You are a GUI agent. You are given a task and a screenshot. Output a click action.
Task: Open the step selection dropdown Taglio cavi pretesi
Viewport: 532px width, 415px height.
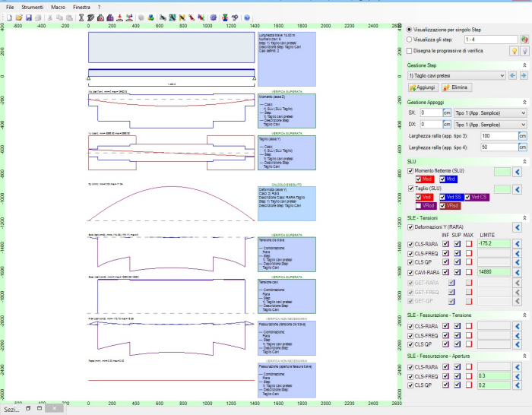point(456,75)
